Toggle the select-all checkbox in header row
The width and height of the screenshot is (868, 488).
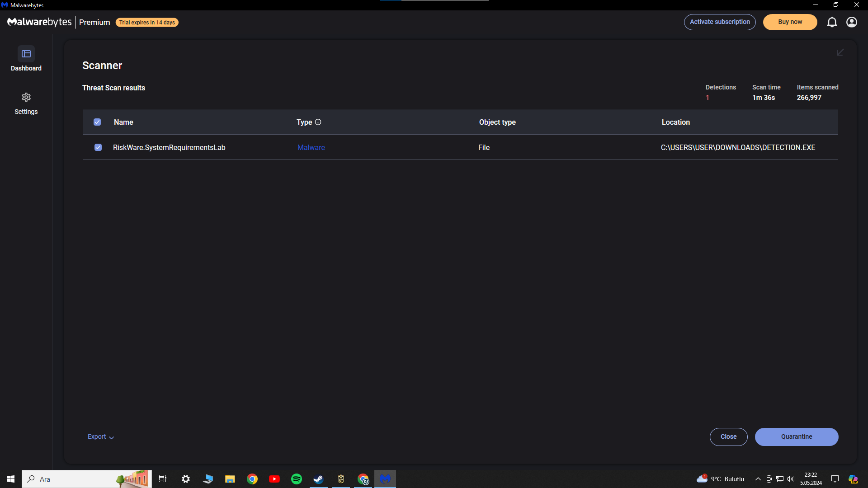[x=97, y=122]
